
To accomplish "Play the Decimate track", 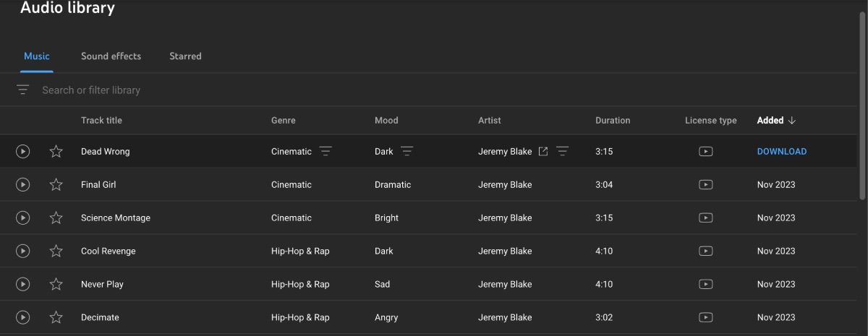I will pos(23,318).
